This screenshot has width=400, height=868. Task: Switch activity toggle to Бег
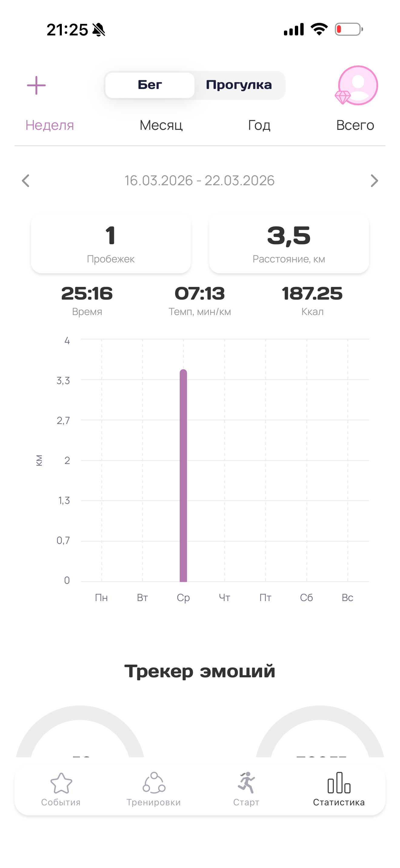point(150,85)
